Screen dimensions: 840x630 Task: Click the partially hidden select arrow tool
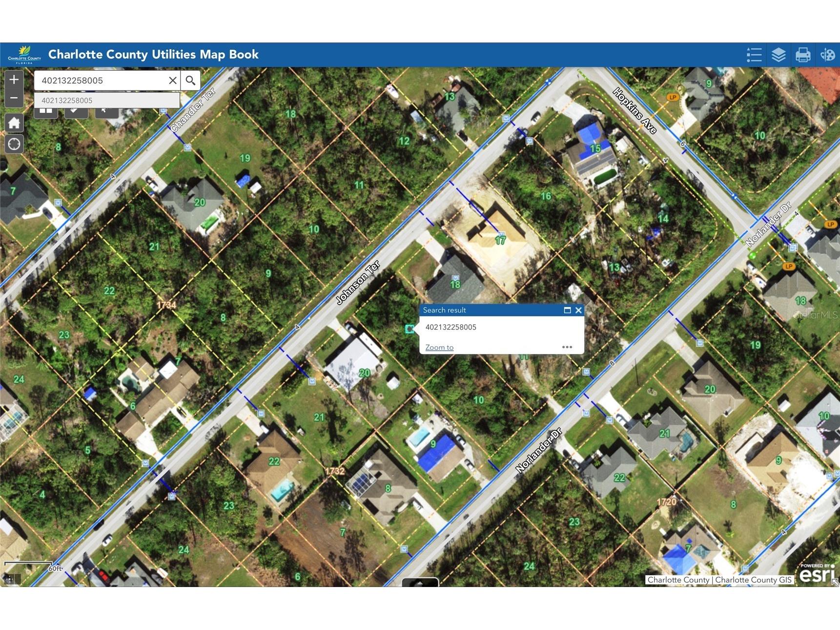pyautogui.click(x=106, y=112)
